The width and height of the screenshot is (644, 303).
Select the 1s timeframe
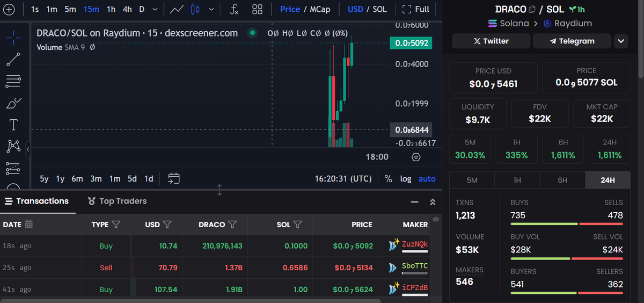pos(35,9)
